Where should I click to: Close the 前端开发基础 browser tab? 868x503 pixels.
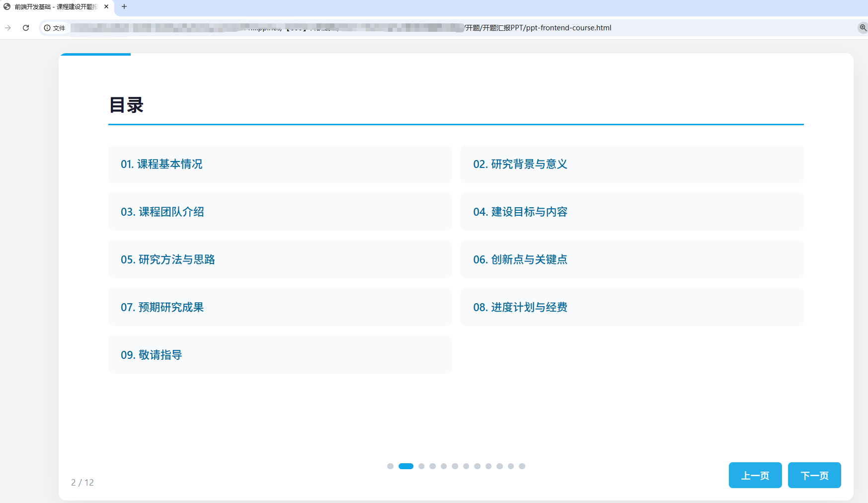coord(106,6)
